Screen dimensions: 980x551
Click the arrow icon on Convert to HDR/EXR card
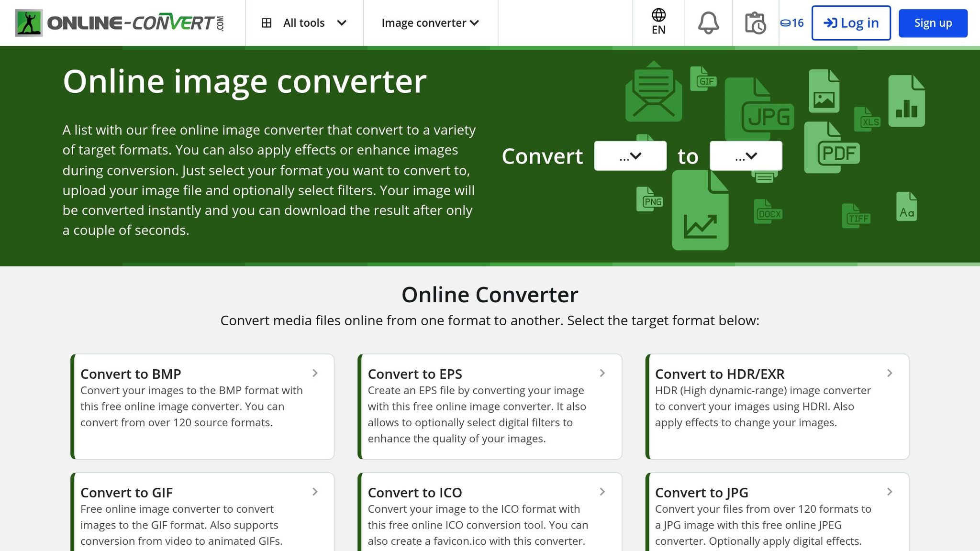[x=890, y=374]
